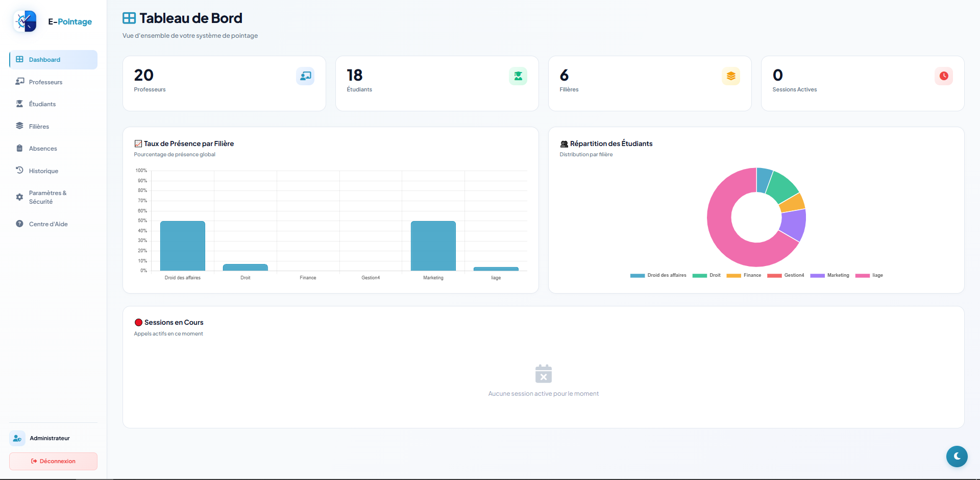Click the Sessions Actives count 0

point(778,76)
